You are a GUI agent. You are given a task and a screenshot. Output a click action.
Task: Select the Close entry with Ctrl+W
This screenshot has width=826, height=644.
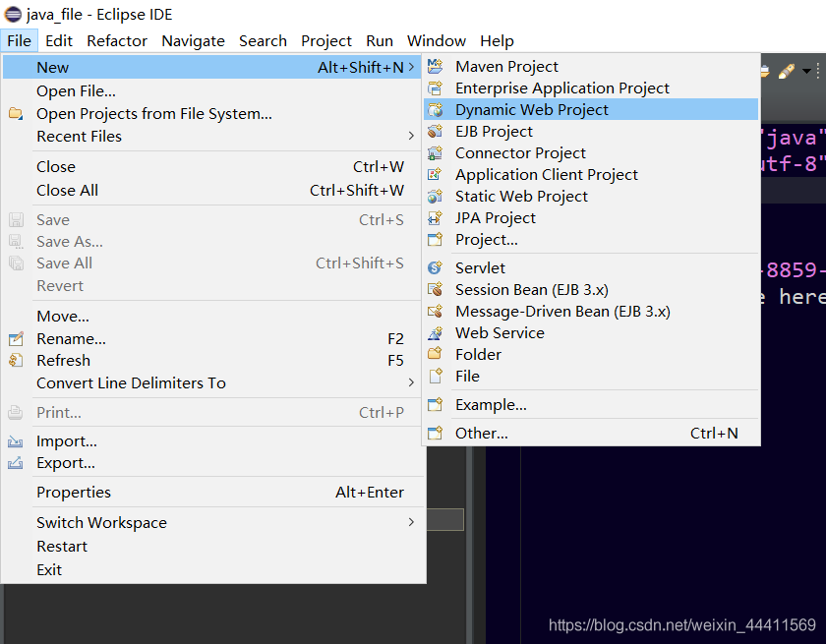(213, 167)
